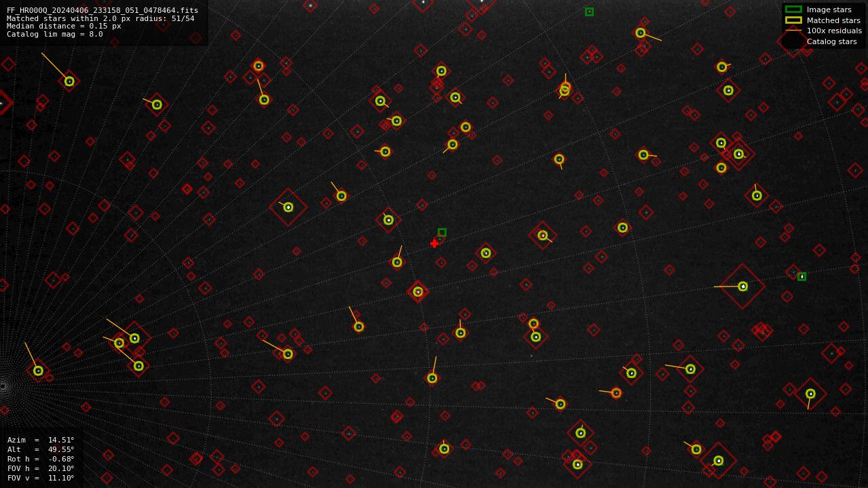The width and height of the screenshot is (868, 488).
Task: Click the 'Catalog lim mag = 8.0' line
Action: coord(55,34)
